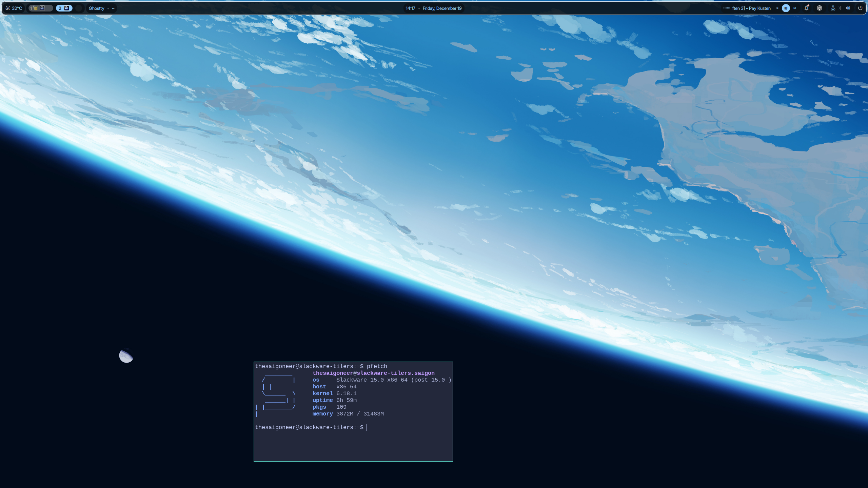
Task: Switch to workspace 1
Action: [x=31, y=8]
